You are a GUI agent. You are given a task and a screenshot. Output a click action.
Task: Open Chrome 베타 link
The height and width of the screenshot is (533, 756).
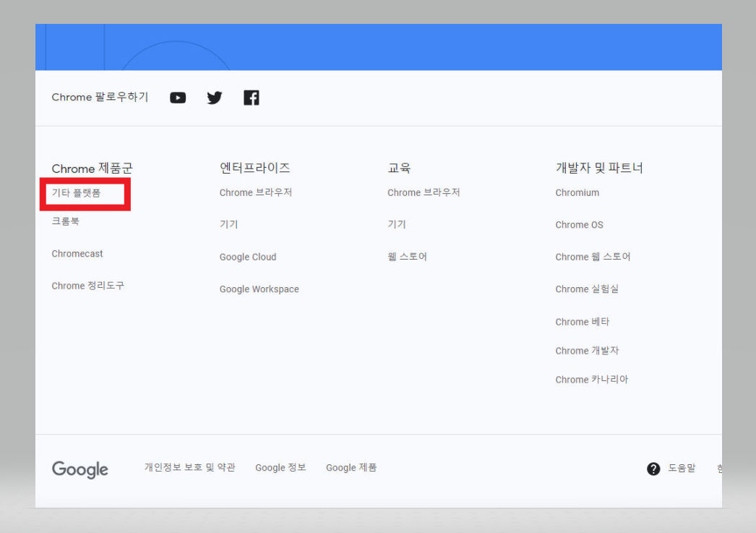[583, 322]
